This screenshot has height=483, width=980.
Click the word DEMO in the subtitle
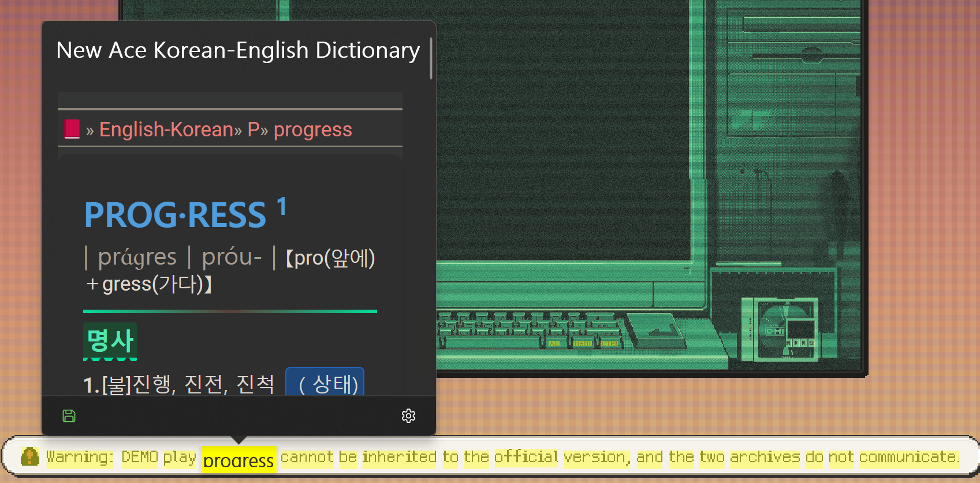click(x=140, y=457)
